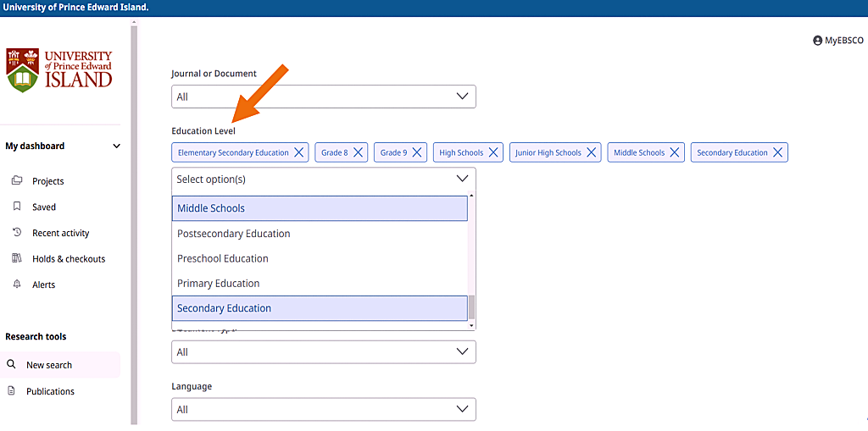Viewport: 868px width, 431px height.
Task: Click the MyEBSCO account icon
Action: click(x=817, y=41)
